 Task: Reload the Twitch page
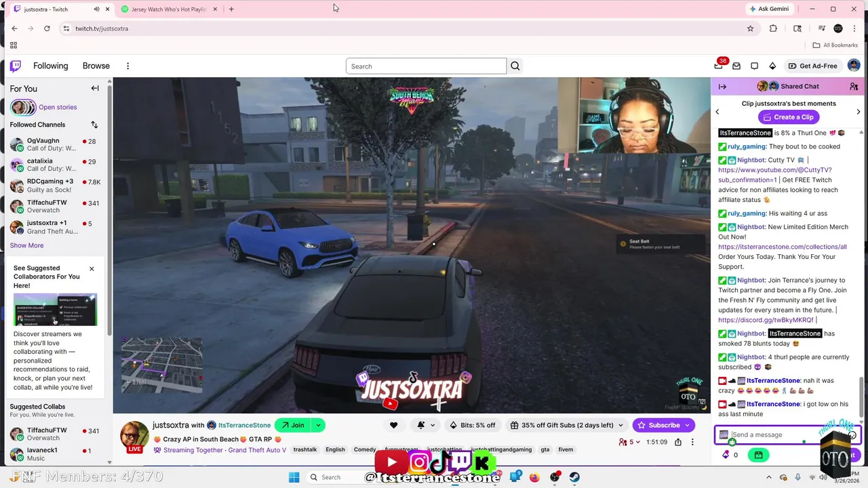click(x=47, y=28)
